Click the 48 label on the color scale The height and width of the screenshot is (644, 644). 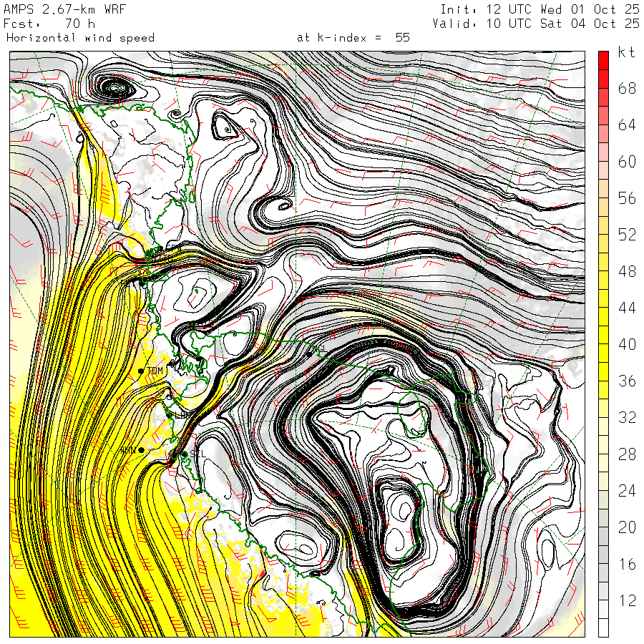click(x=627, y=271)
